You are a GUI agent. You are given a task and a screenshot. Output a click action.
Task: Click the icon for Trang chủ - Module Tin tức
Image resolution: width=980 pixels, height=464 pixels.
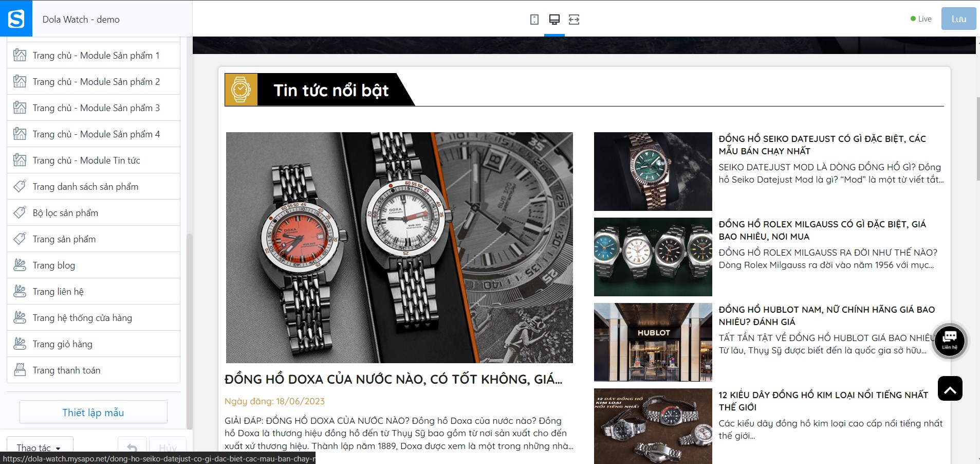tap(20, 160)
